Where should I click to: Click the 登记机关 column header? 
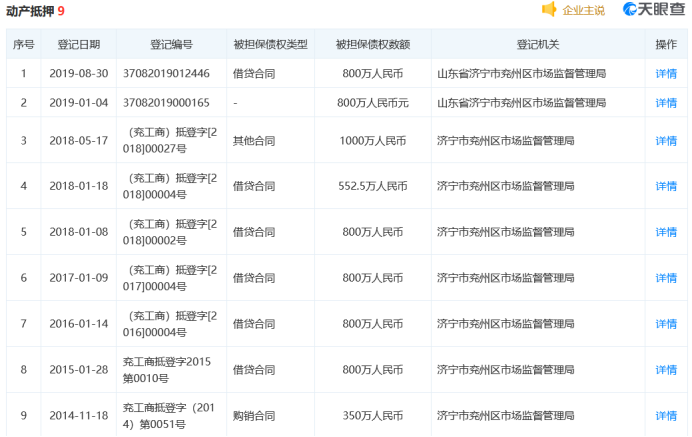537,45
